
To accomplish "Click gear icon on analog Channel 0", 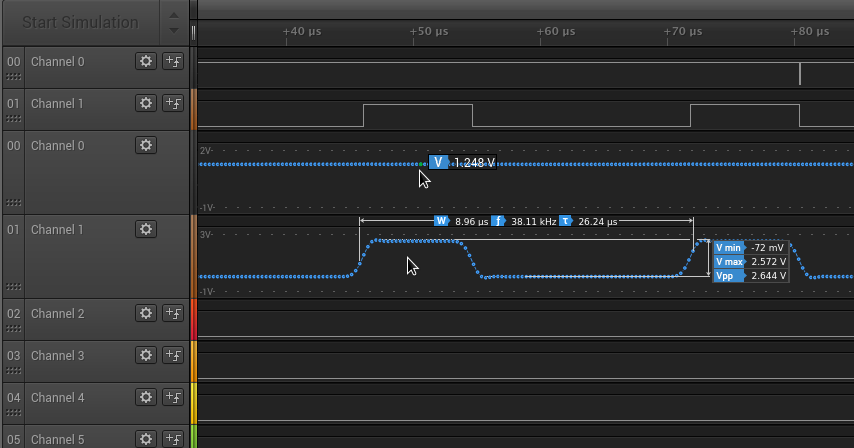I will coord(146,145).
